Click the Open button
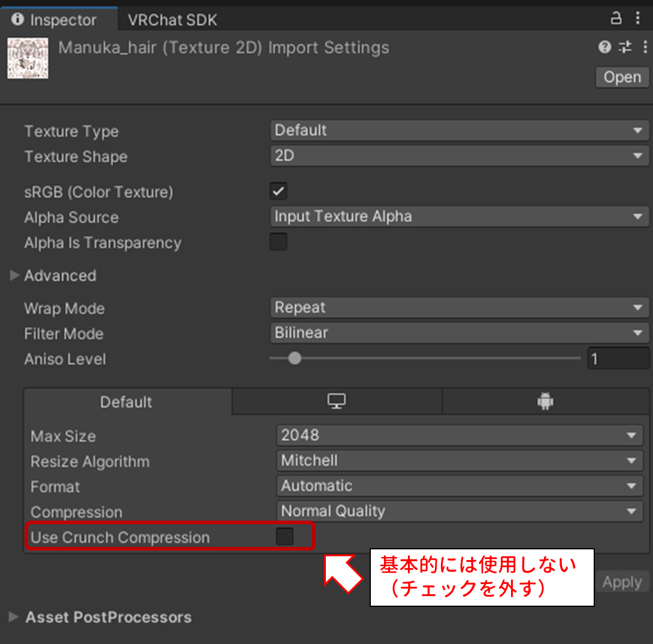 (622, 77)
